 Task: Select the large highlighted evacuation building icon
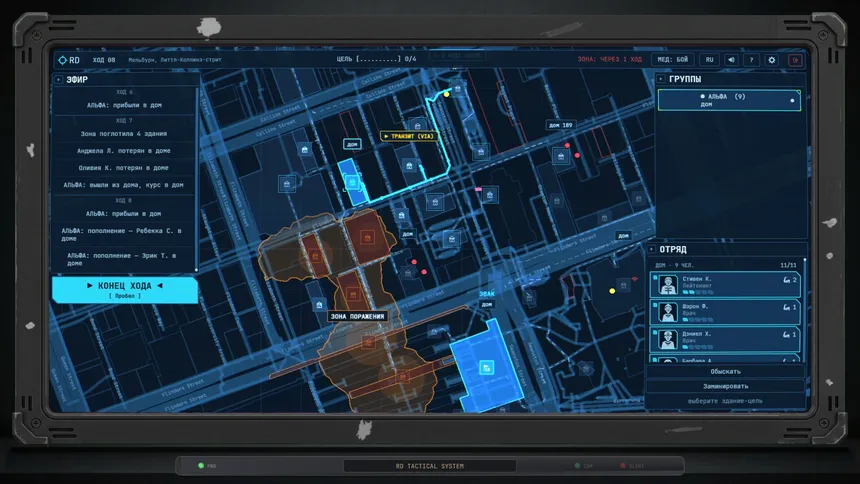pos(486,367)
